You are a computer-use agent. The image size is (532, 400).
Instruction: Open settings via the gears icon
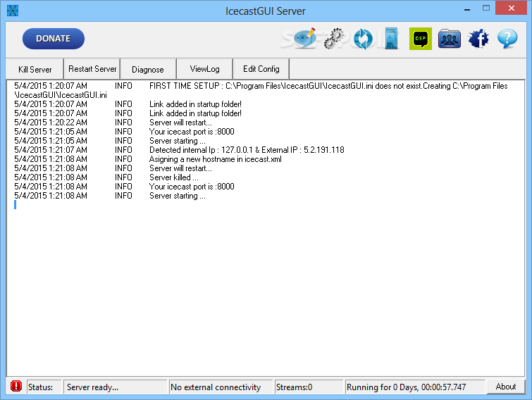tap(334, 39)
